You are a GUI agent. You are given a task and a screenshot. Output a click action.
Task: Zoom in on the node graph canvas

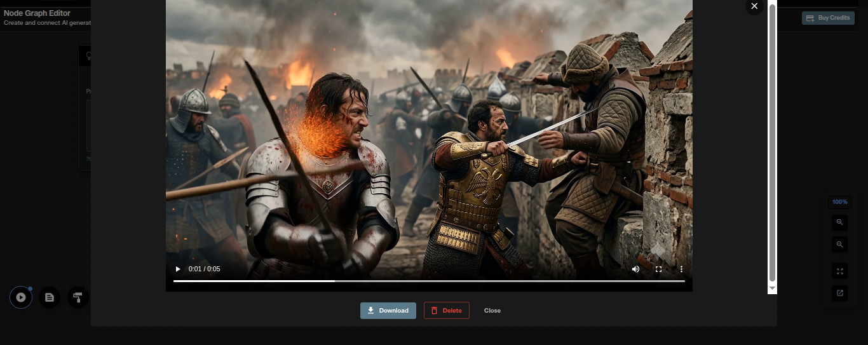coord(840,222)
